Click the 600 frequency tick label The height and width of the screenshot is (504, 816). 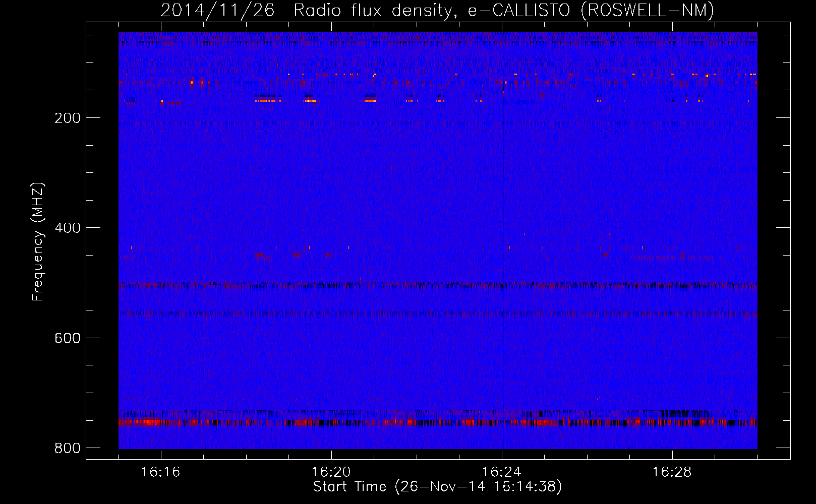pos(68,338)
